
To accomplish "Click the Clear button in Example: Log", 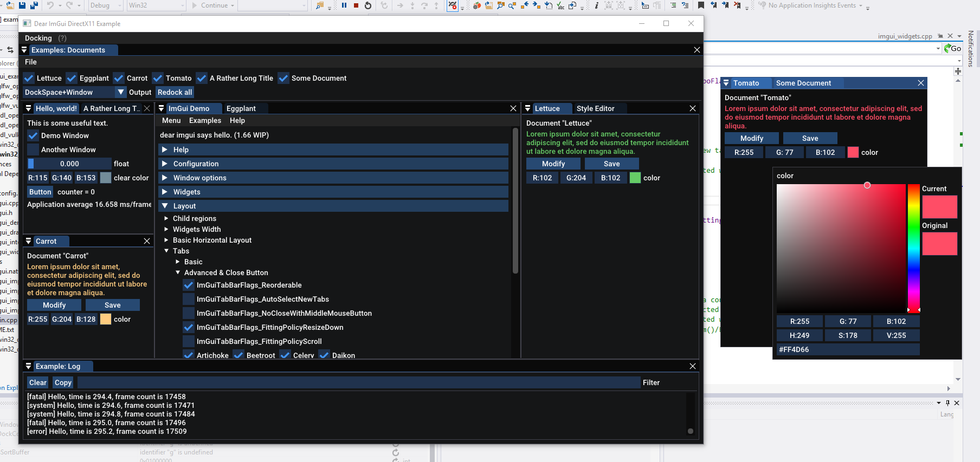I will pyautogui.click(x=37, y=382).
